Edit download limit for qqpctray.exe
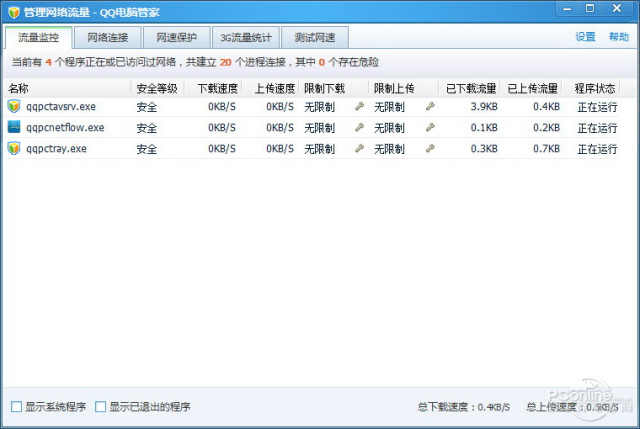The width and height of the screenshot is (640, 429). click(359, 148)
